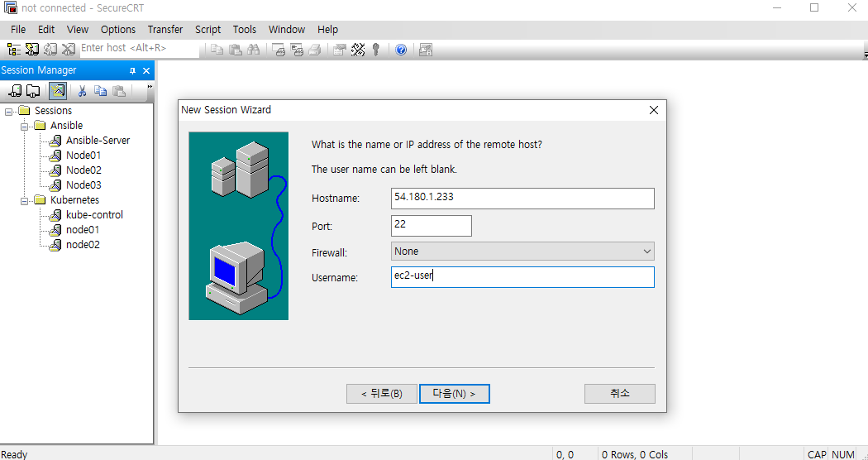Click the Disconnect toolbar icon
This screenshot has height=460, width=868.
click(68, 50)
